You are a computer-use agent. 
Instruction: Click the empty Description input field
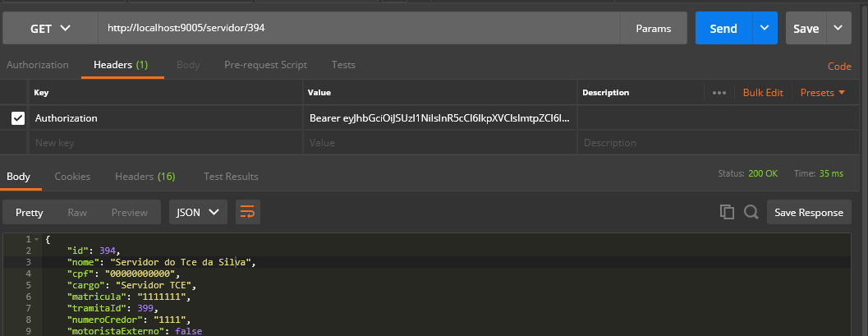tap(718, 142)
